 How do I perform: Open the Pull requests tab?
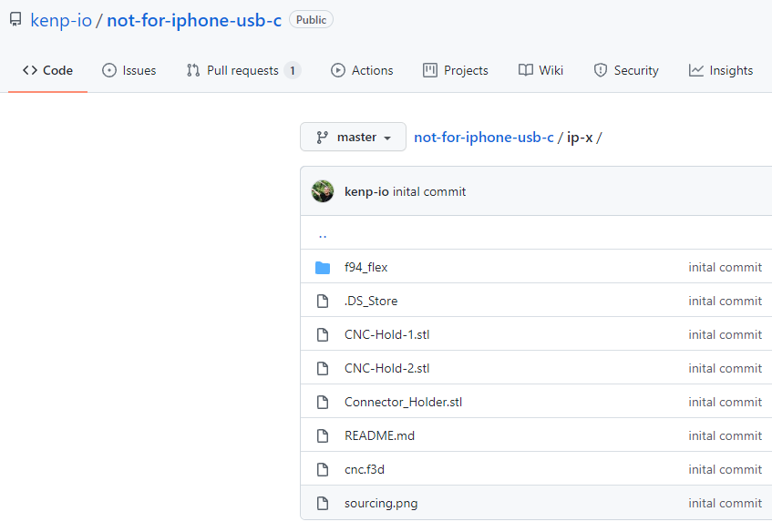click(x=242, y=70)
